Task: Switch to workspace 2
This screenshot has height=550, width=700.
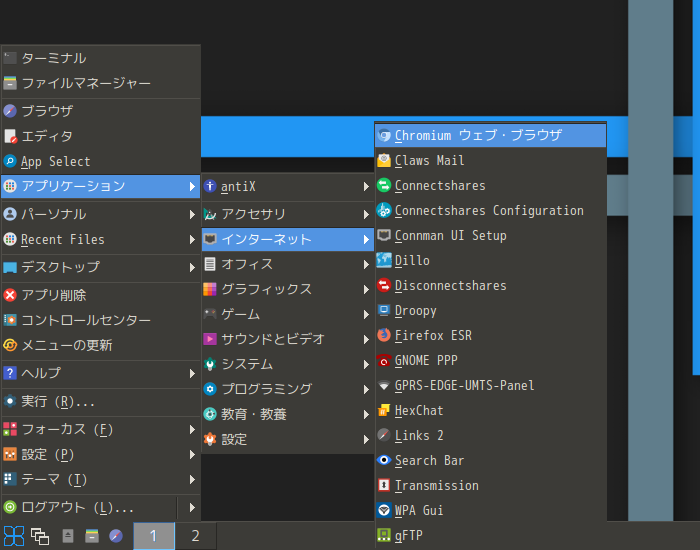Action: [x=196, y=536]
